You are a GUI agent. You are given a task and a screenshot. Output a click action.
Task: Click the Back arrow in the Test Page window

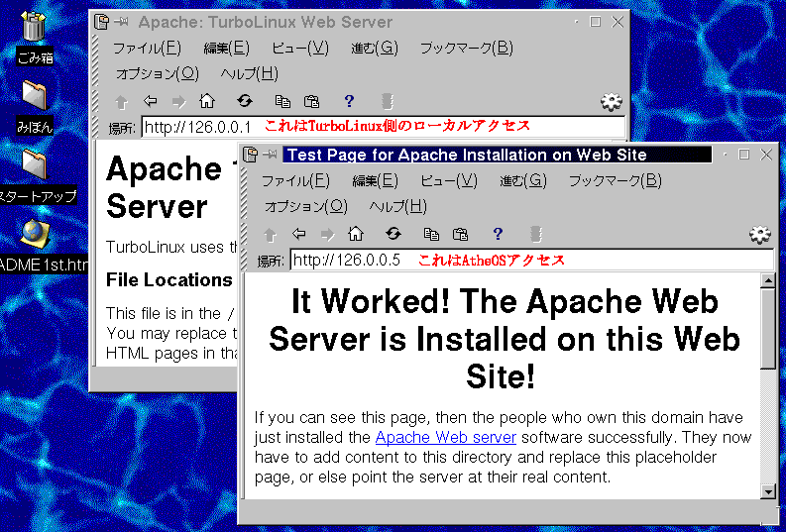pos(298,234)
